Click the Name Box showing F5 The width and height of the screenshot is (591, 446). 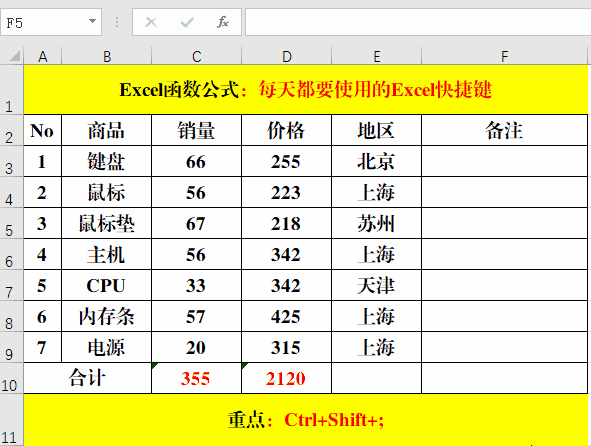[x=51, y=22]
